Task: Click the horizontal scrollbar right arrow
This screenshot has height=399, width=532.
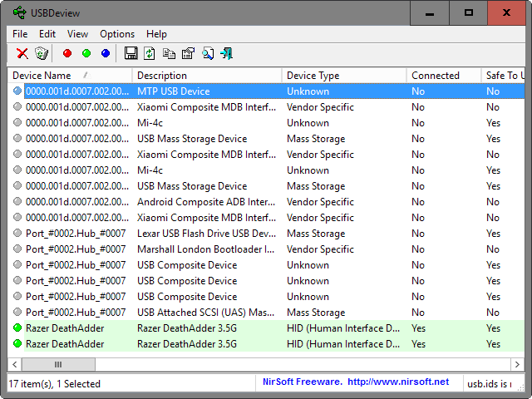Action: pyautogui.click(x=517, y=364)
